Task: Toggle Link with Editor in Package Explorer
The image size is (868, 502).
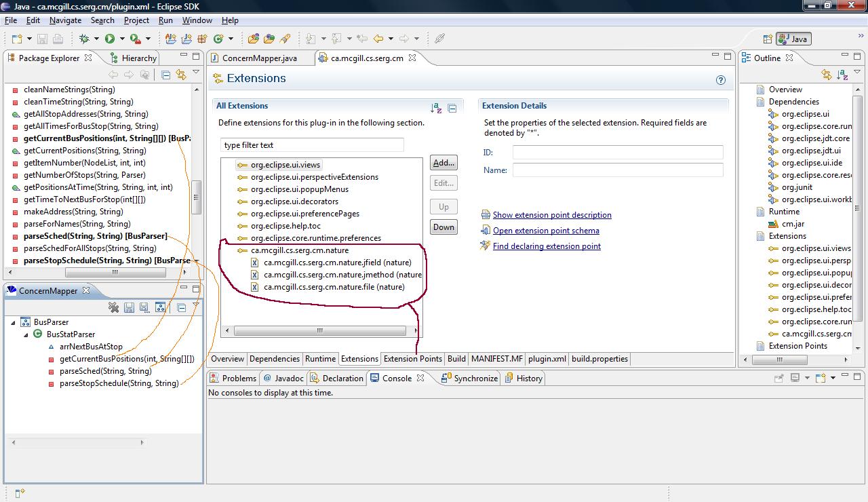Action: [x=180, y=75]
